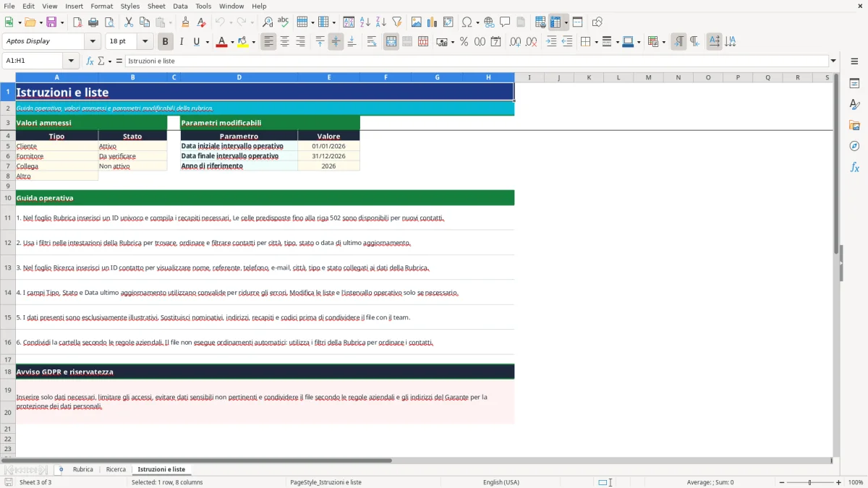Open sidebar Navigator compass icon
The height and width of the screenshot is (488, 868).
pos(854,147)
